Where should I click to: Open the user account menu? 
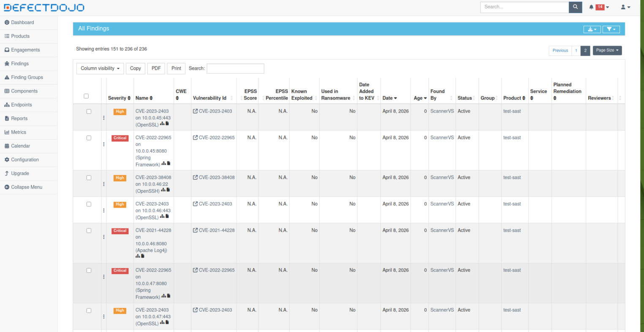pyautogui.click(x=625, y=7)
